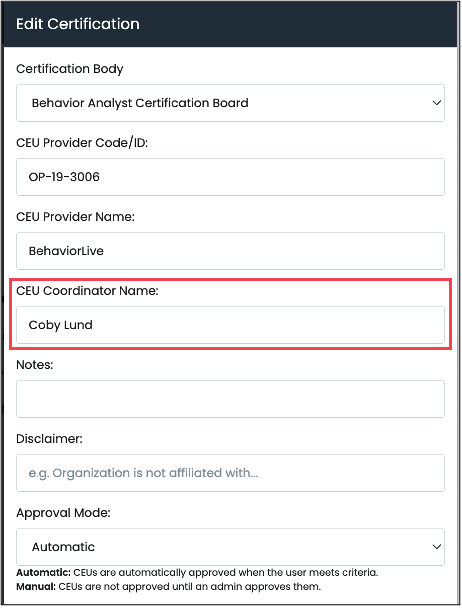Viewport: 462px width, 608px height.
Task: Click the Edit Certification header title
Action: [x=78, y=24]
